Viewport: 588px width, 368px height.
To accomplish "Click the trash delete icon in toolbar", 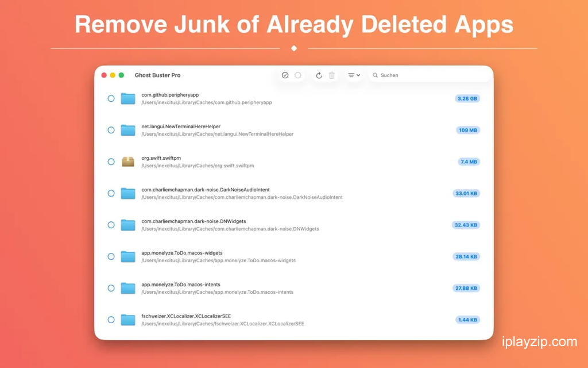I will point(332,75).
